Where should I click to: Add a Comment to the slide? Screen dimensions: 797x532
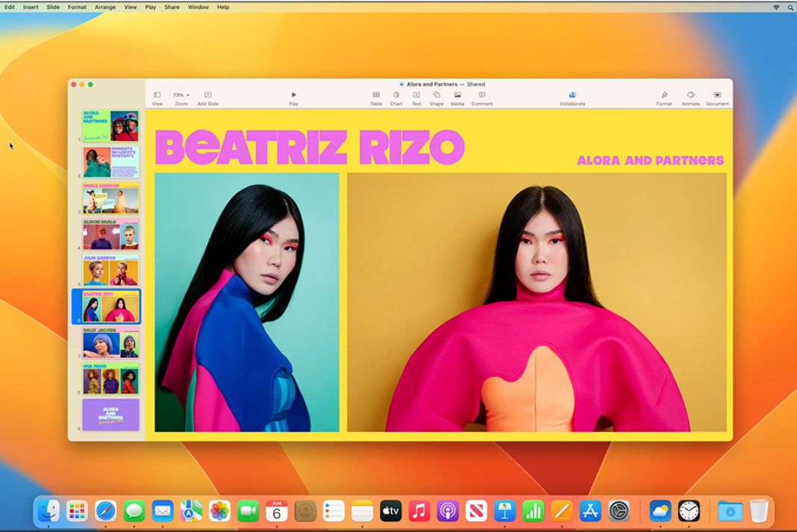482,96
